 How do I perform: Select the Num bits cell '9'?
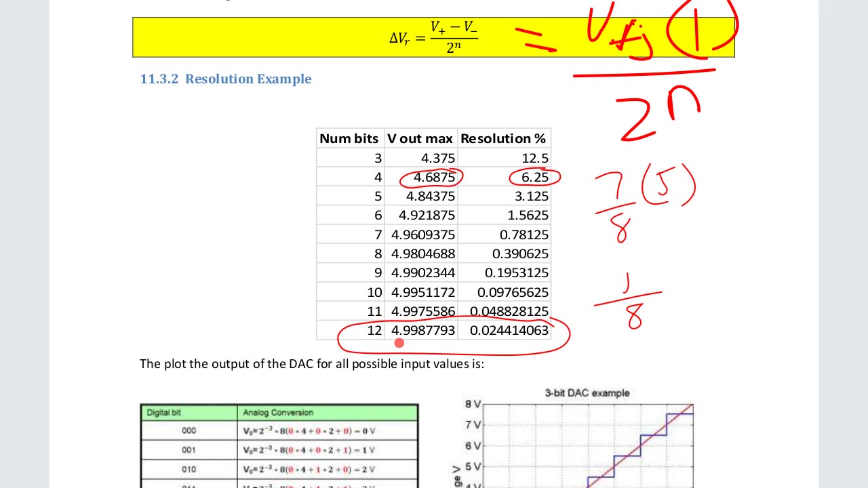tap(378, 272)
